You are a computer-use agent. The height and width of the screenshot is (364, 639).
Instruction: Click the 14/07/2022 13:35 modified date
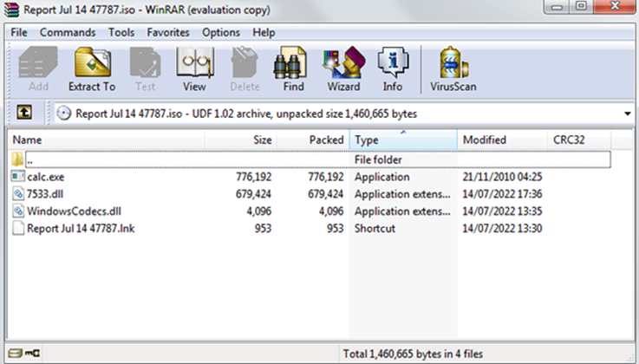502,211
